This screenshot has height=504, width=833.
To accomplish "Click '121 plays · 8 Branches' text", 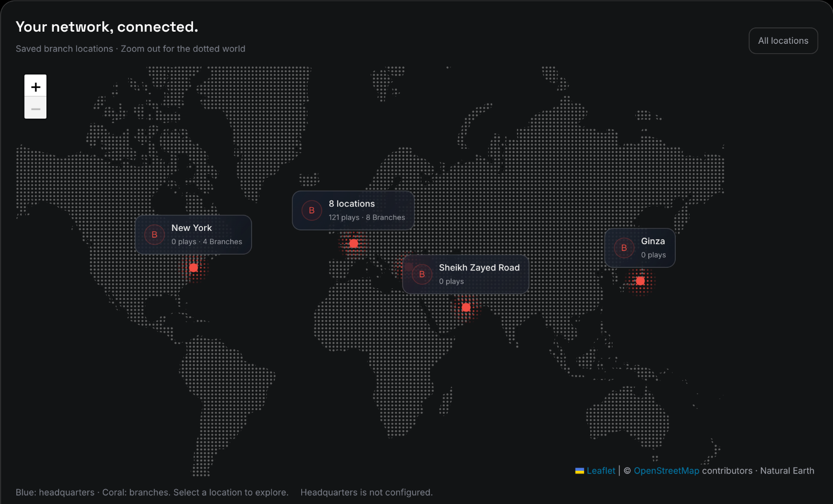I will point(367,217).
